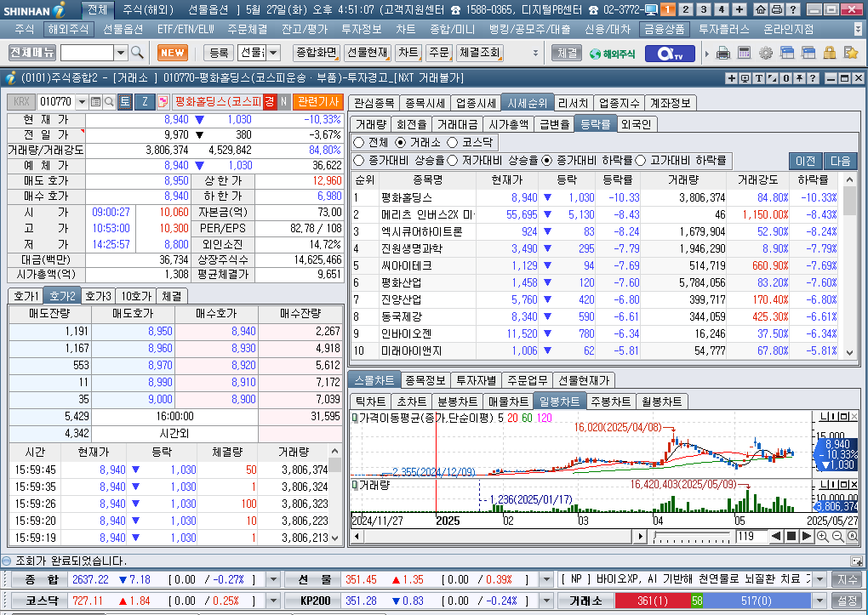Click the chart bar-count slider
Image resolution: width=868 pixels, height=615 pixels.
691,537
